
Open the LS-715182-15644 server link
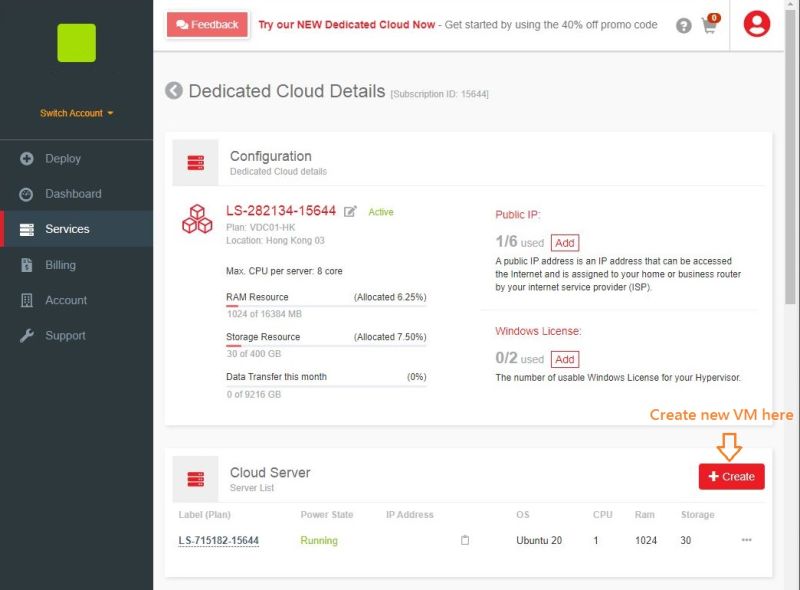click(x=218, y=540)
